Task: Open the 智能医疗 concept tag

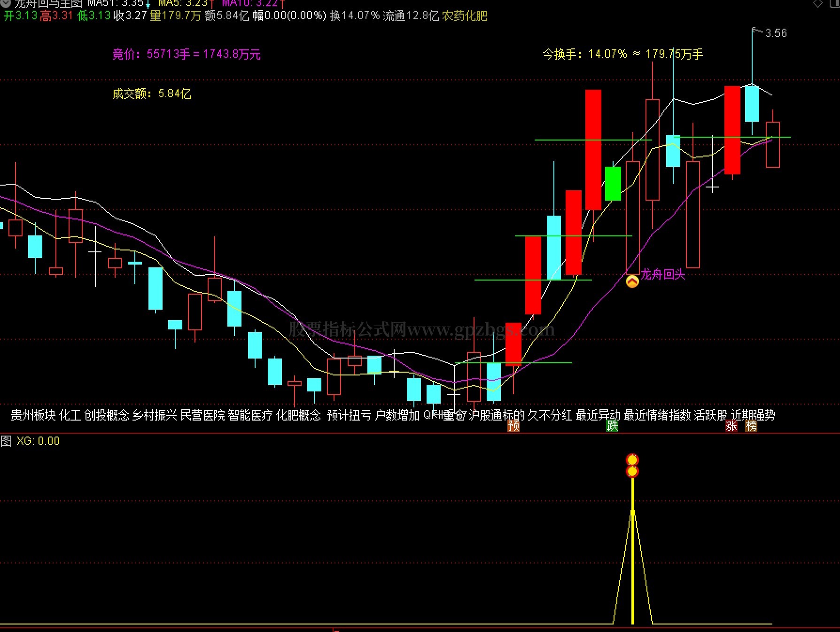Action: (250, 415)
